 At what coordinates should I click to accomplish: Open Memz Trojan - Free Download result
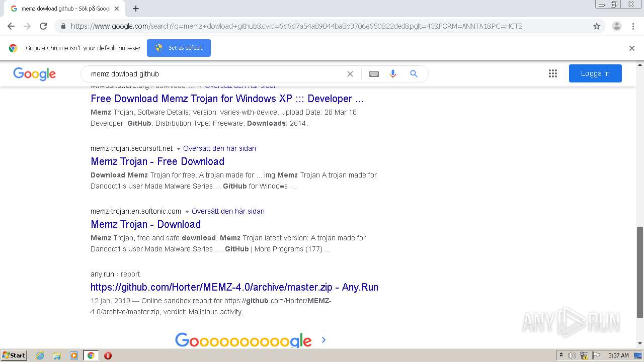coord(157,161)
